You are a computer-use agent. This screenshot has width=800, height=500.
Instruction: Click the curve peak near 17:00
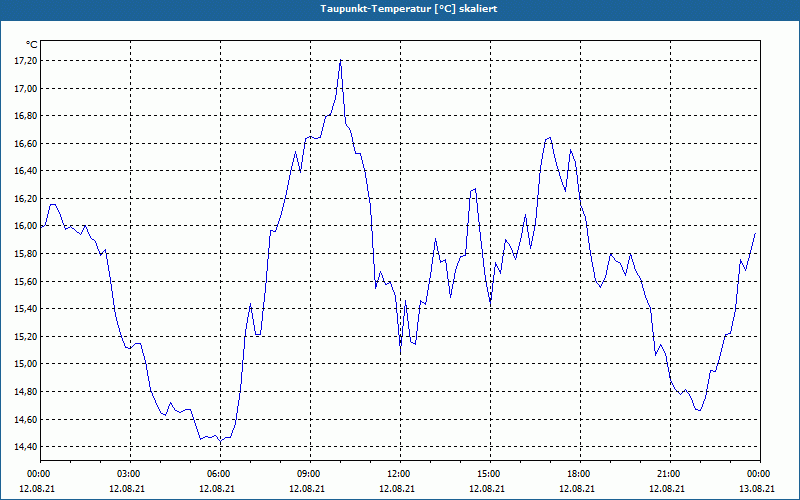coord(549,137)
